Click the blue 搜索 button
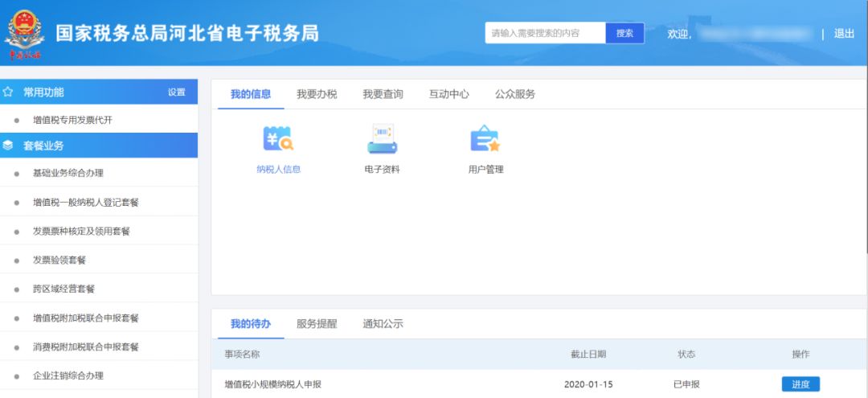 [624, 33]
